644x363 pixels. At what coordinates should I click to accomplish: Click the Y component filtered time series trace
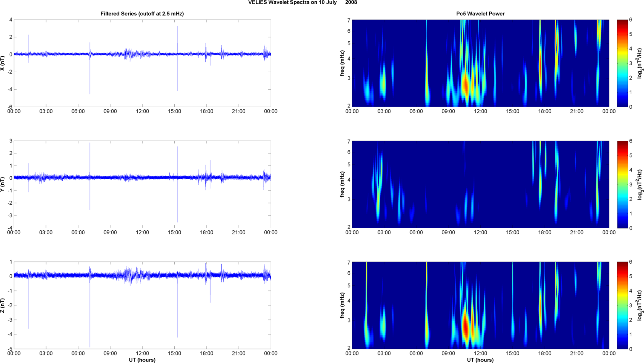(142, 177)
